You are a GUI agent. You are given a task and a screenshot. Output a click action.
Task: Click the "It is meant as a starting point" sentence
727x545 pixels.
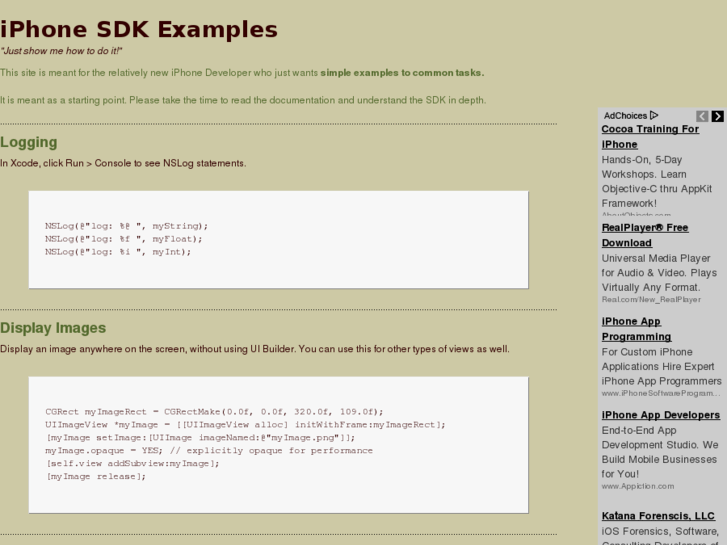point(243,100)
